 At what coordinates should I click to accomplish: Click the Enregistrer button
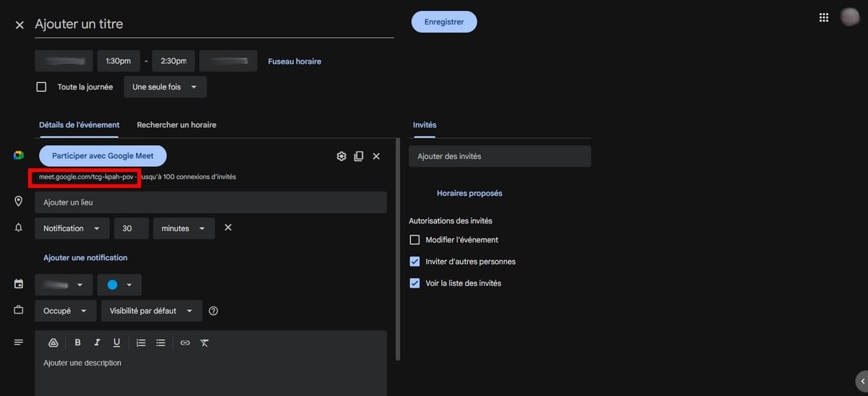click(x=444, y=22)
